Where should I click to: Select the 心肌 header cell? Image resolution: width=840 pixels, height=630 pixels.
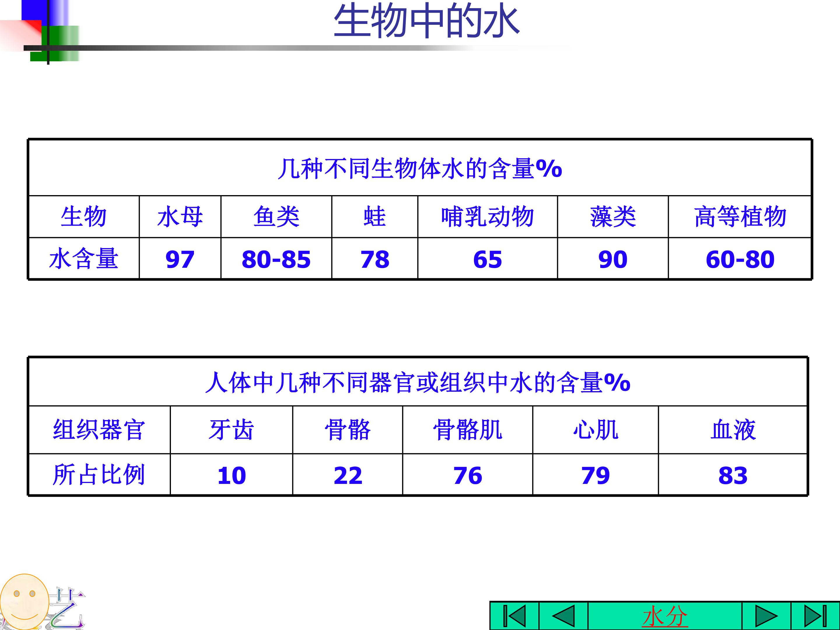(596, 430)
